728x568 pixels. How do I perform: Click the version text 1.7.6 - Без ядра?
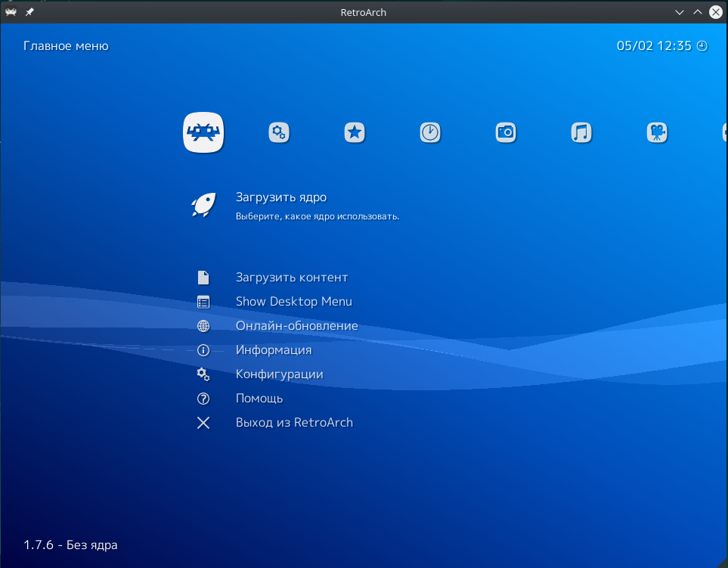point(70,545)
